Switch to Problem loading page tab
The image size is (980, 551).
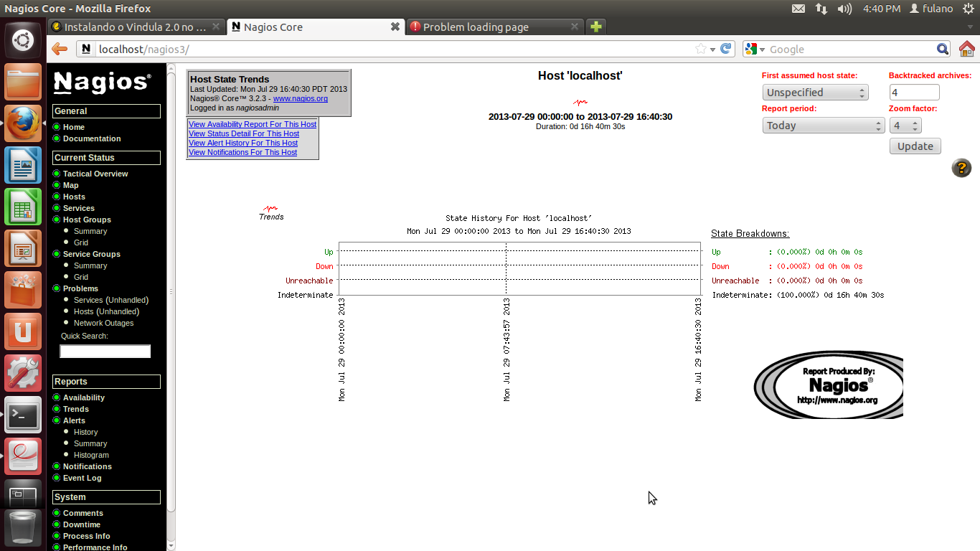[x=494, y=27]
